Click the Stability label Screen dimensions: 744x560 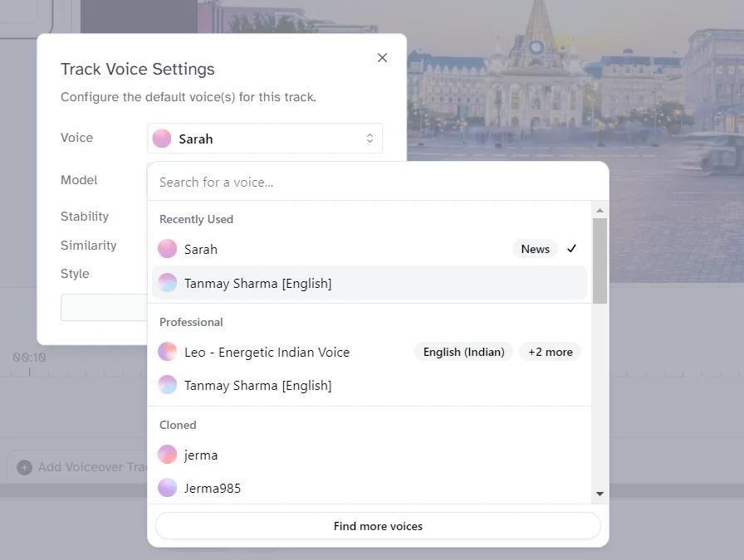(85, 217)
